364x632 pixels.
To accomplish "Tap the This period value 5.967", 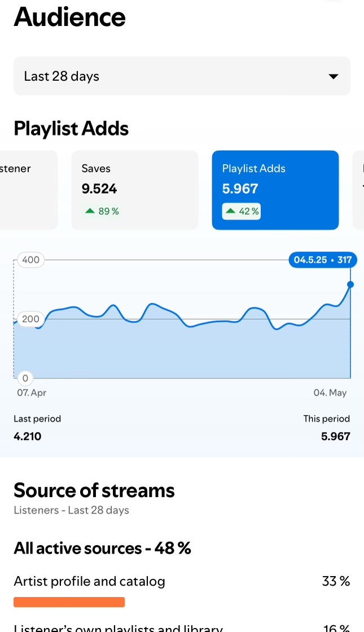I will tap(335, 436).
